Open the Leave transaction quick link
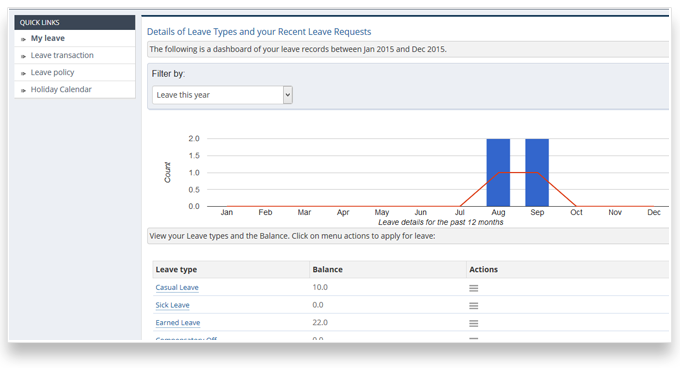The height and width of the screenshot is (368, 680). pos(62,55)
